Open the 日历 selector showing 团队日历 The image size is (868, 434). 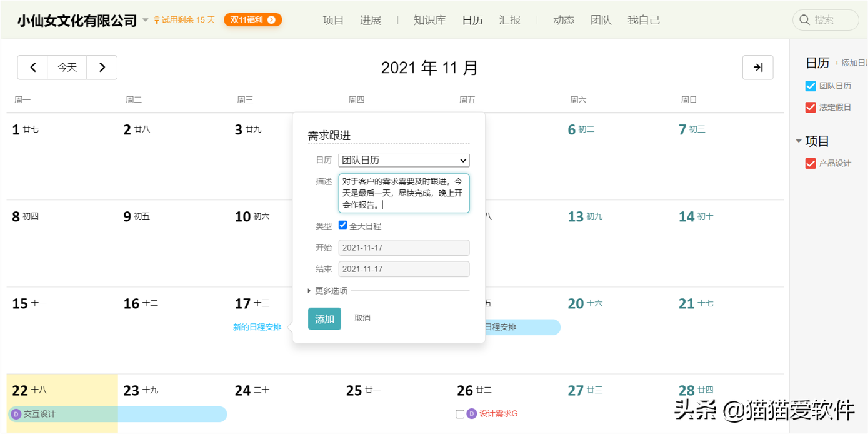[x=404, y=160]
